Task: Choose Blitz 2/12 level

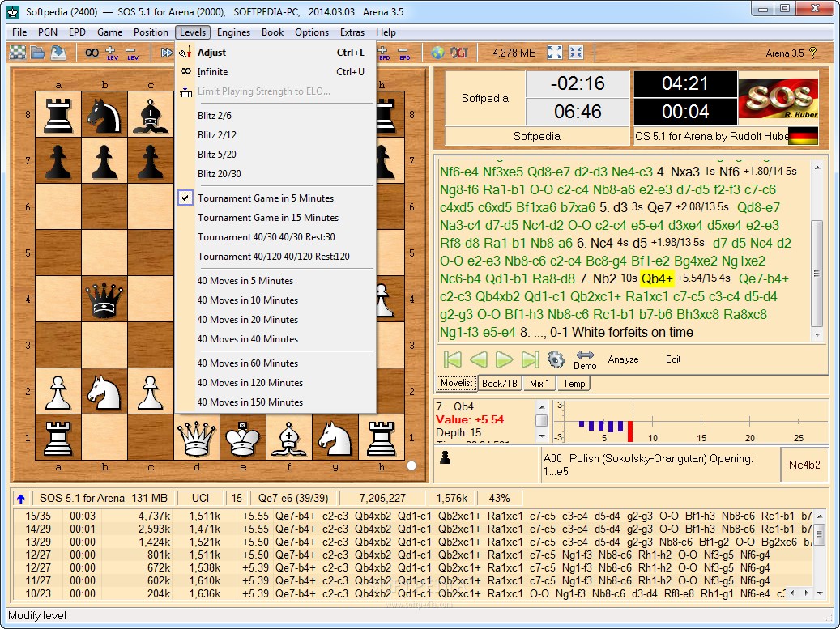Action: coord(275,135)
